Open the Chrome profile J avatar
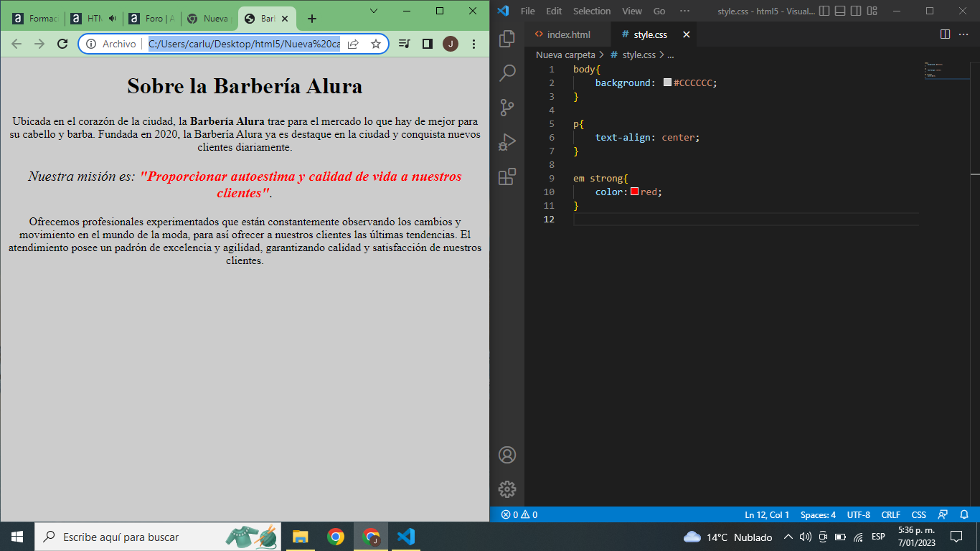 coord(451,44)
